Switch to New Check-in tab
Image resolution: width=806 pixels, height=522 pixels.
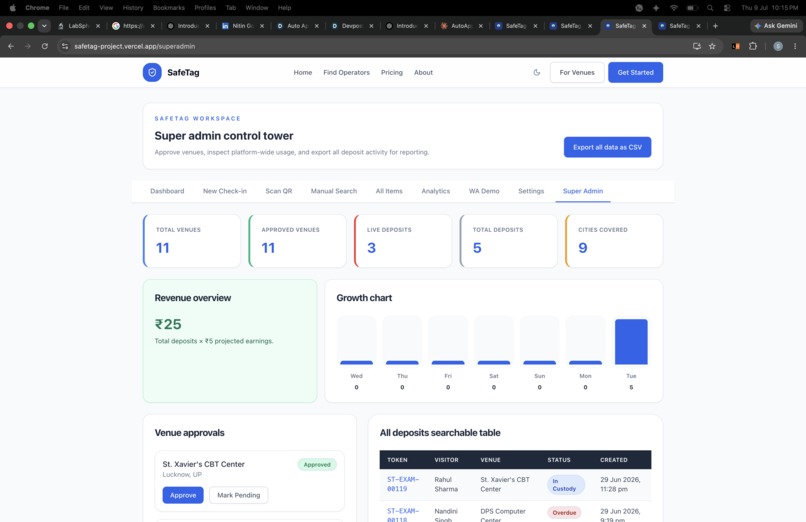pos(225,191)
